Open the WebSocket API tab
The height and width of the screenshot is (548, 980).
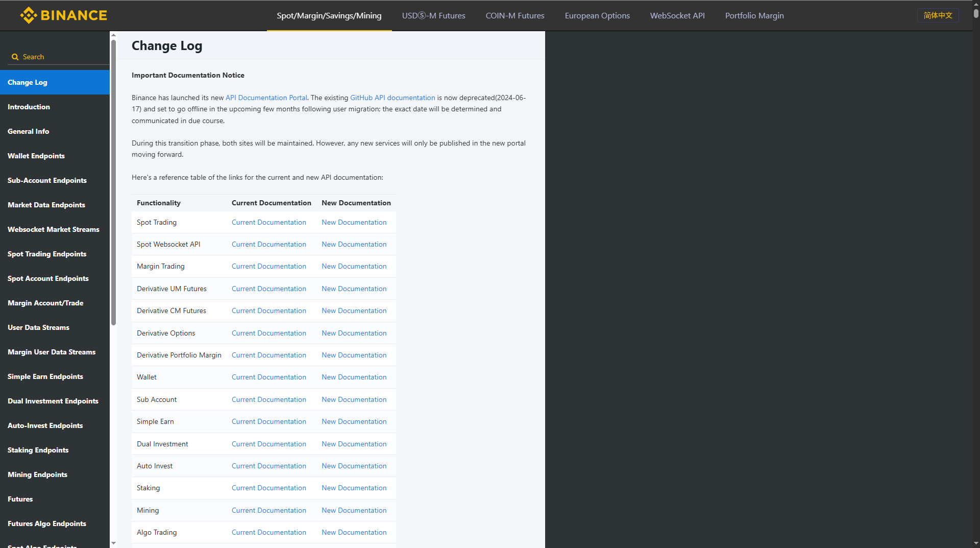[x=677, y=16]
